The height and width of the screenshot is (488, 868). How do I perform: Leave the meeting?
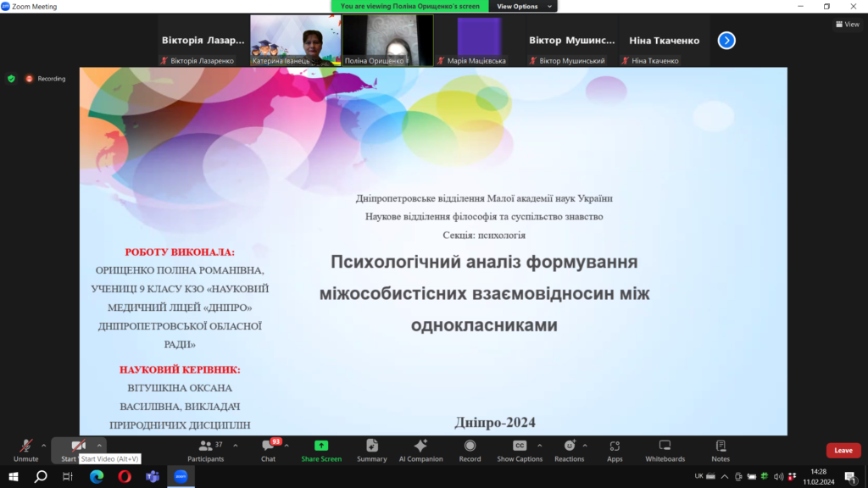click(843, 451)
